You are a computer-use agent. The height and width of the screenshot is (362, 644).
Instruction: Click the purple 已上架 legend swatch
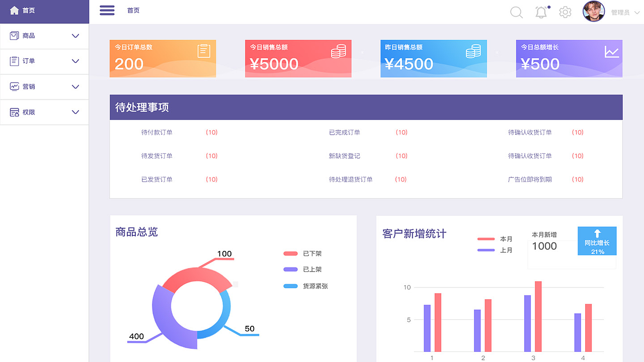tap(291, 269)
